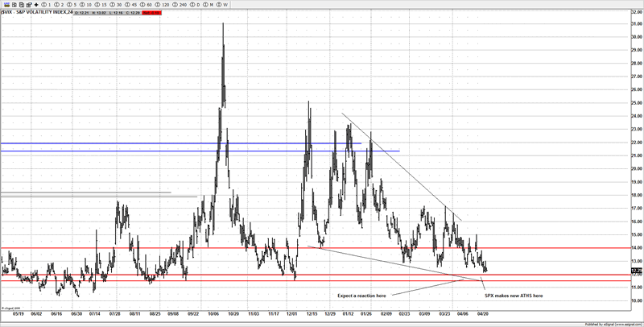Image resolution: width=644 pixels, height=327 pixels.
Task: Click the crosshair cursor icon in the toolbar
Action: point(36,4)
